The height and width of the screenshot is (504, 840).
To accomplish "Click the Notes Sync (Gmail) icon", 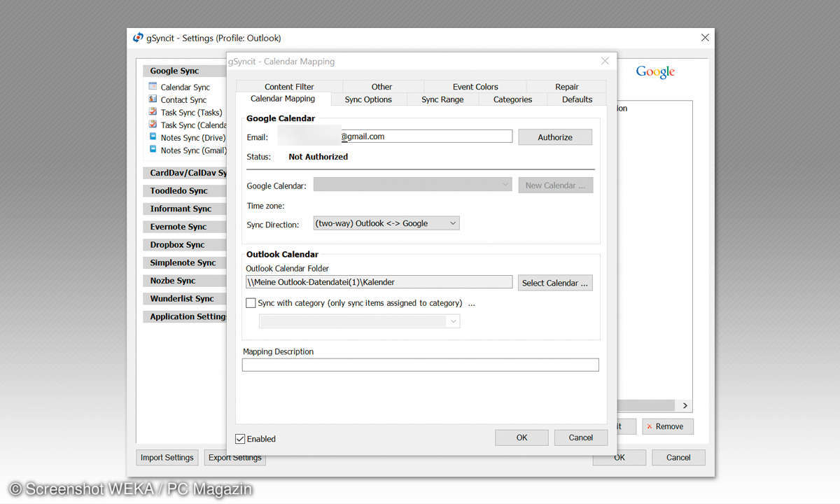I will 153,150.
